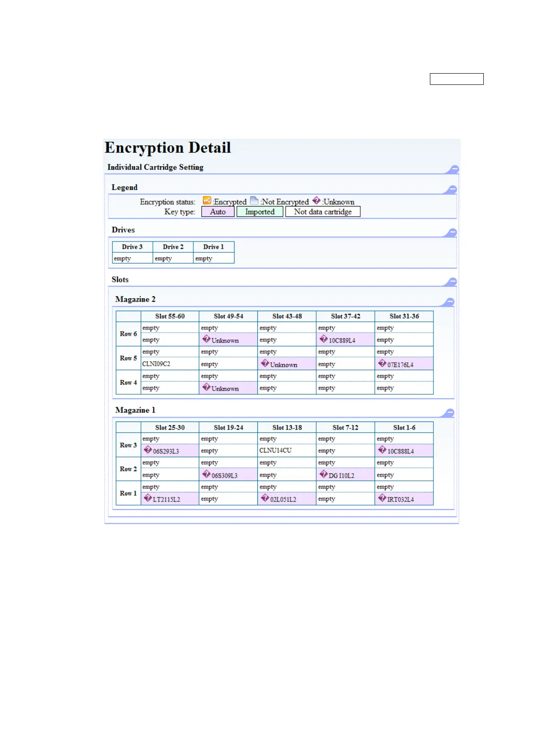Click the IRT032L4 cartridge label
This screenshot has height=756, width=535.
pos(401,500)
